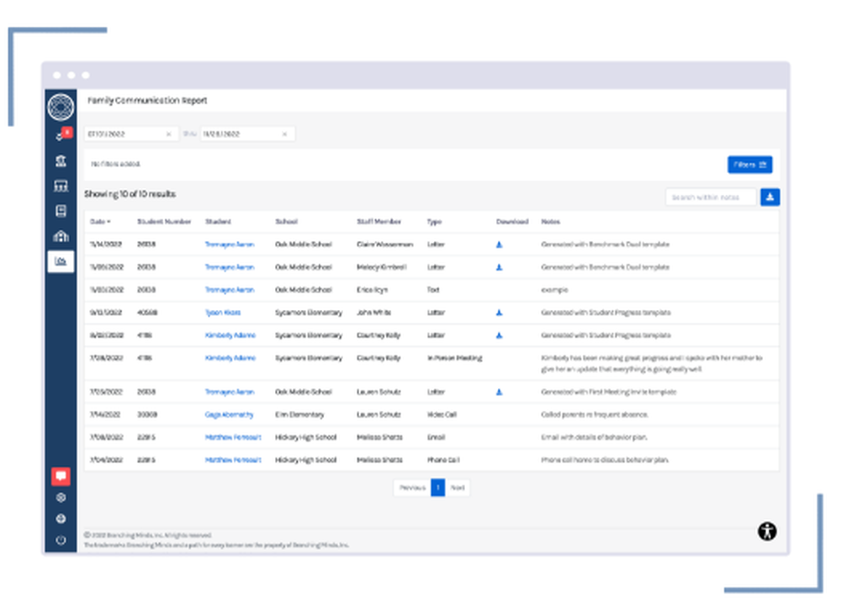
Task: Click the blue download report button
Action: point(770,197)
